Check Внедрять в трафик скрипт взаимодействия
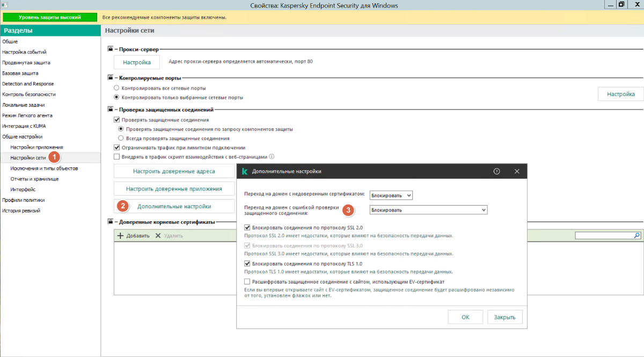Viewport: 644px width, 357px height. pyautogui.click(x=117, y=157)
